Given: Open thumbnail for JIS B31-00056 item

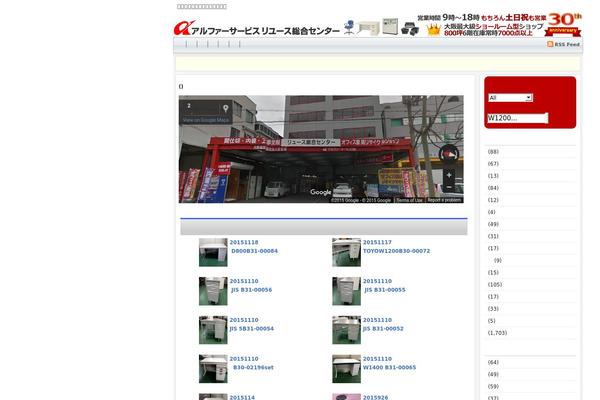Looking at the screenshot, I should click(213, 291).
